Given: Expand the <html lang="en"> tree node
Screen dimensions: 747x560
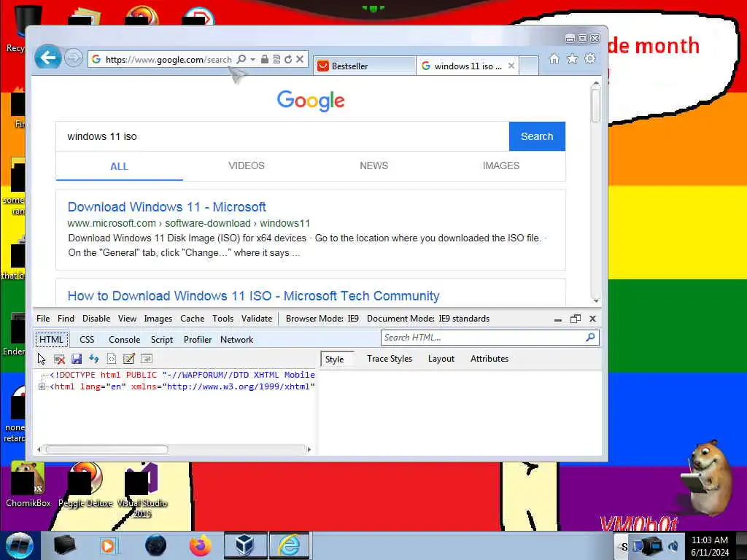Looking at the screenshot, I should [x=42, y=387].
